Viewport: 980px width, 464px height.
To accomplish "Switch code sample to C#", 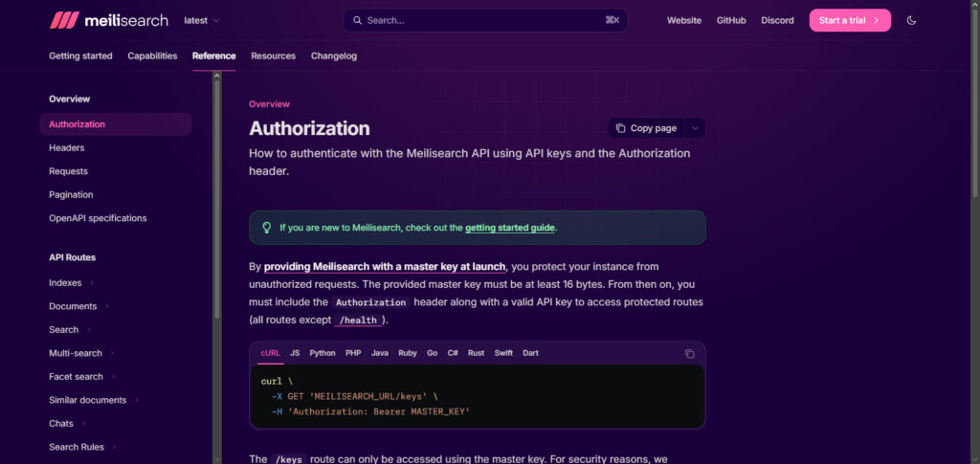I will pos(453,353).
